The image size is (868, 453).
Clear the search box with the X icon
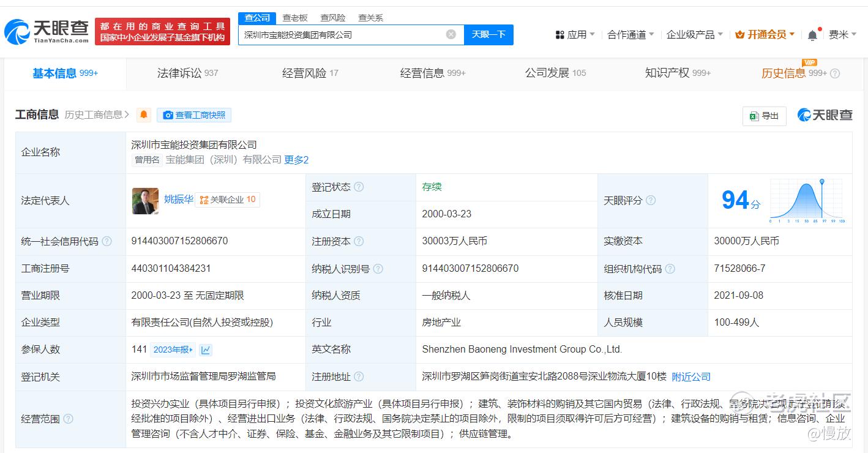pyautogui.click(x=451, y=35)
